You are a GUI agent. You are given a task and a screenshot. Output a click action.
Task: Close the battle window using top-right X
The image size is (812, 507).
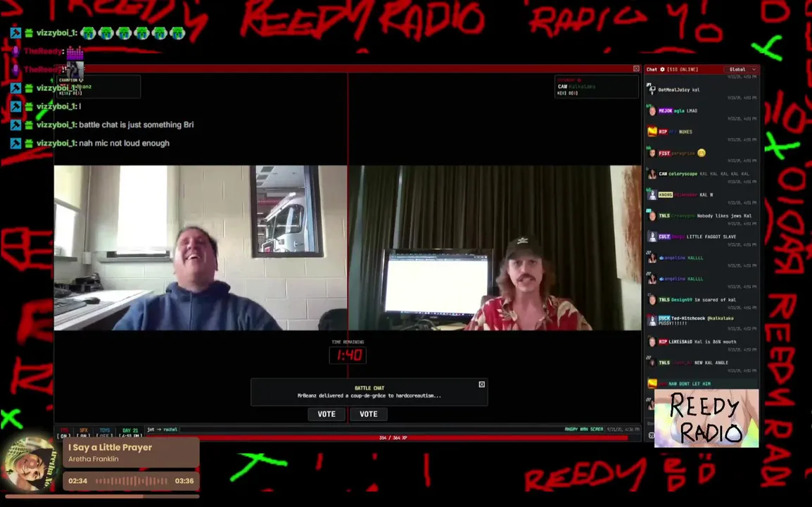click(x=636, y=68)
